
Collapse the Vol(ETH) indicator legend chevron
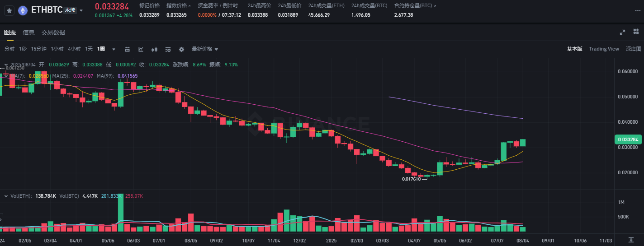pos(5,196)
